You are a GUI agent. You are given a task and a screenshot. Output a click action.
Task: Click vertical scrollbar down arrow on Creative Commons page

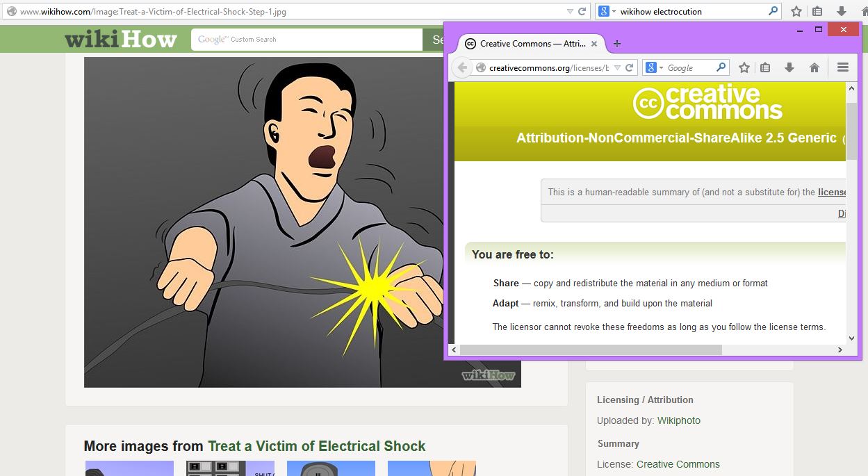point(851,338)
